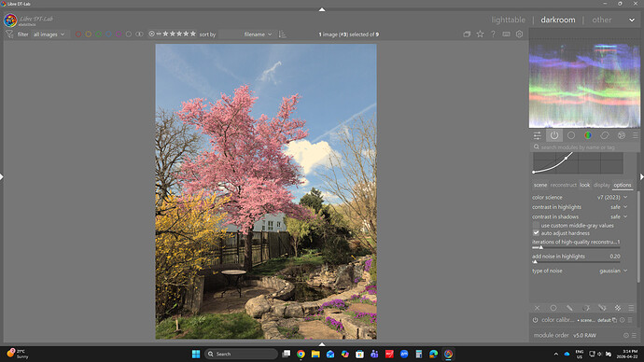Viewport: 644px width, 362px height.
Task: Expand the left side panel arrow
Action: [2, 177]
